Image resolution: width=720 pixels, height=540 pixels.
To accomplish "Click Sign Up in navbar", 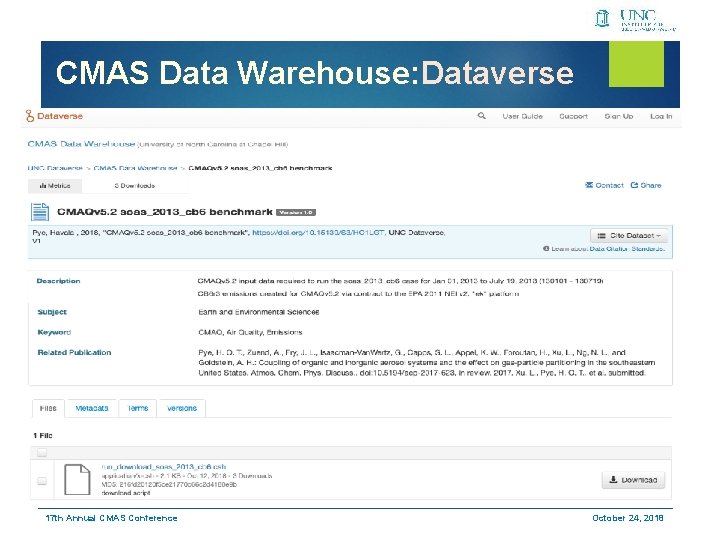I will [x=619, y=116].
